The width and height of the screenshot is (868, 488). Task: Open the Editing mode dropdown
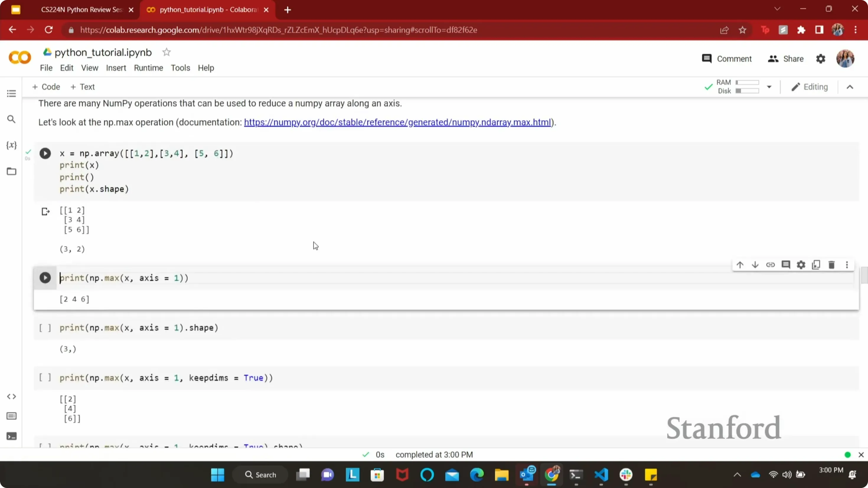(809, 87)
